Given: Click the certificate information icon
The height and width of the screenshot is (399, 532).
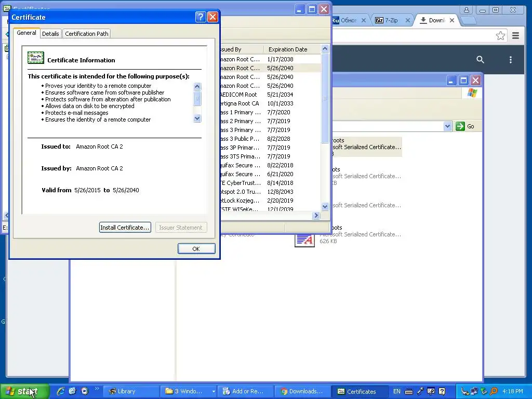Looking at the screenshot, I should click(x=36, y=58).
